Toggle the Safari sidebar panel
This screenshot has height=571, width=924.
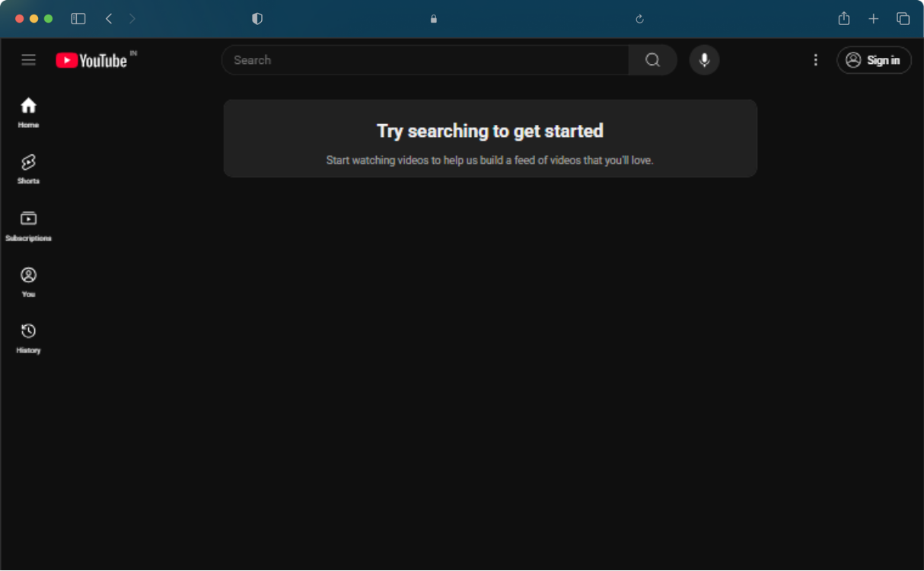[78, 19]
